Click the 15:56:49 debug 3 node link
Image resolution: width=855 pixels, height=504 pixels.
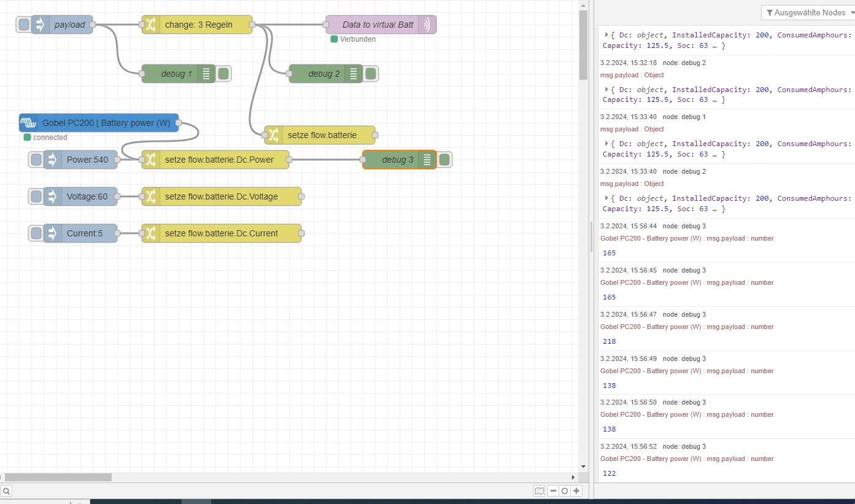pyautogui.click(x=684, y=359)
